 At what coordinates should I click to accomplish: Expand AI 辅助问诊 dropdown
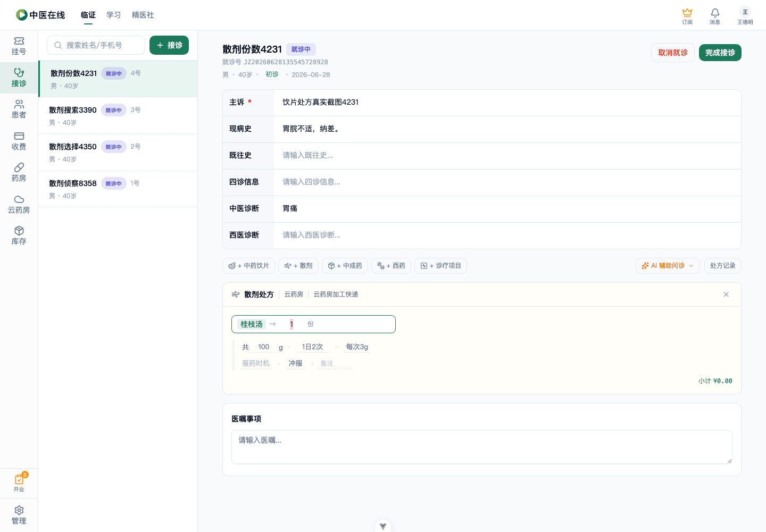pyautogui.click(x=668, y=266)
